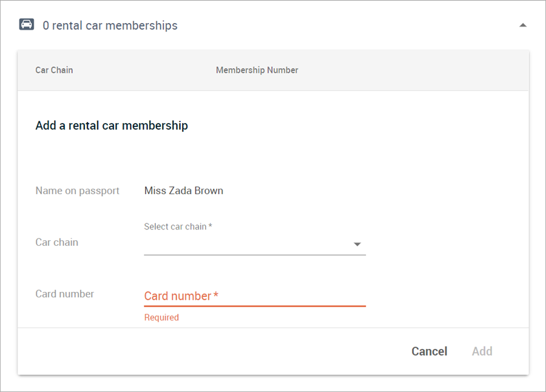This screenshot has width=546, height=392.
Task: Click the orange 'Card number *' placeholder text
Action: pyautogui.click(x=181, y=296)
